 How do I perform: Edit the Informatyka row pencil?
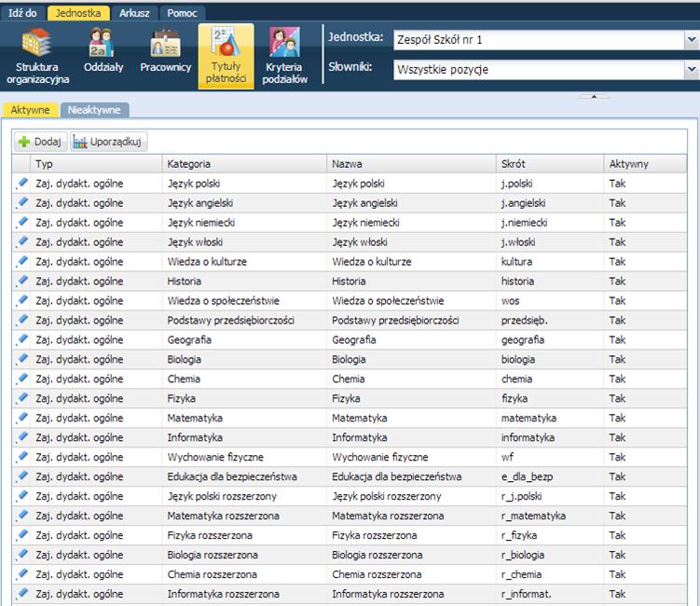click(21, 437)
